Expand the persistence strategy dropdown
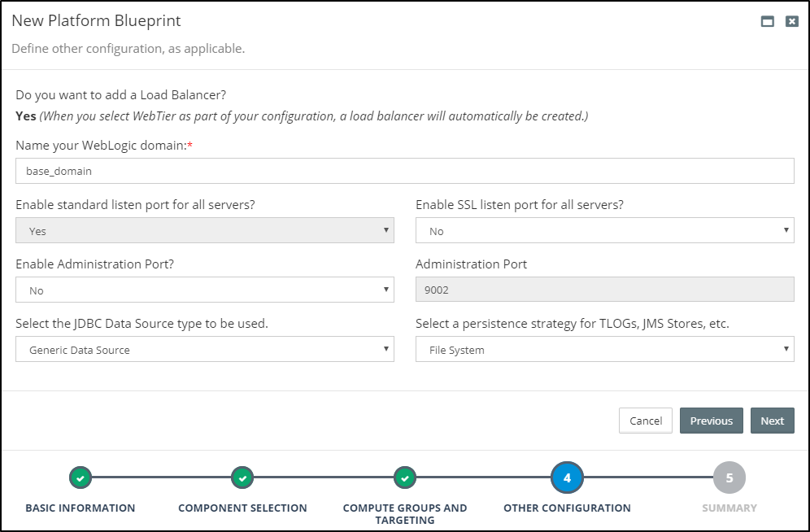This screenshot has height=532, width=810. [x=604, y=350]
